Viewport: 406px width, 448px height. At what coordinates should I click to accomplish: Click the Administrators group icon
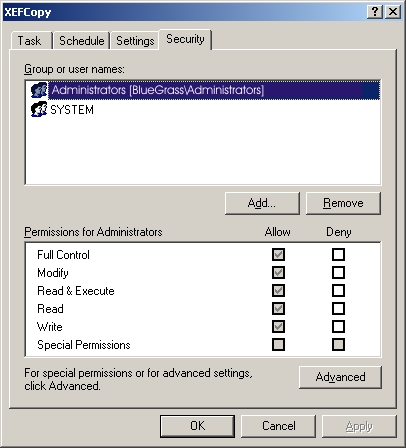tap(39, 90)
